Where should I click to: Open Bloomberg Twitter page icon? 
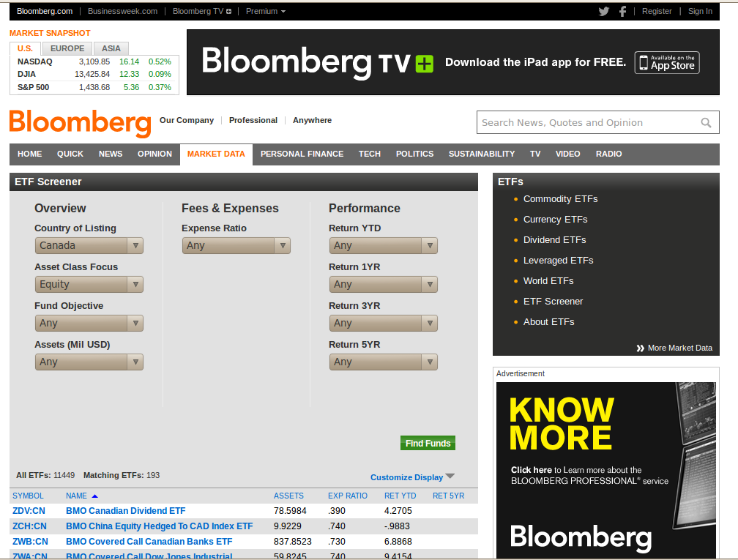[x=604, y=11]
